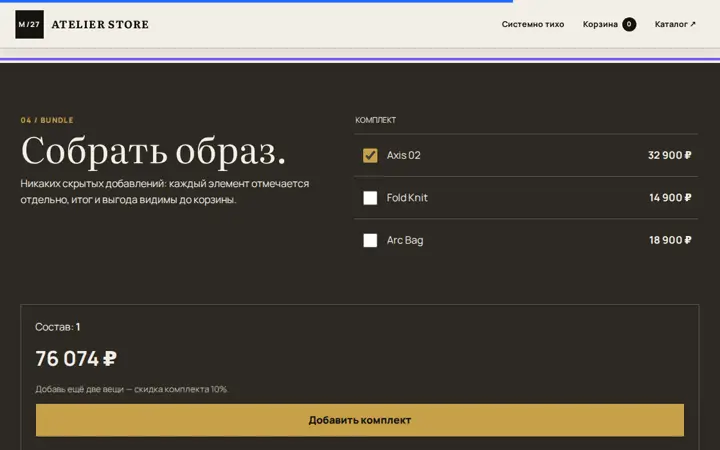Click the Собрать образ. headline
The image size is (720, 450).
pyautogui.click(x=153, y=152)
